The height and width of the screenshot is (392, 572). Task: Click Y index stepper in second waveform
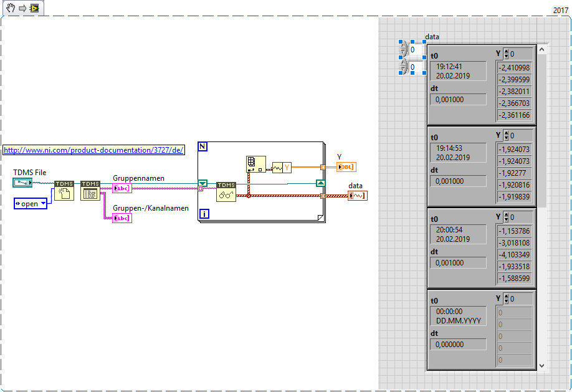(x=507, y=136)
